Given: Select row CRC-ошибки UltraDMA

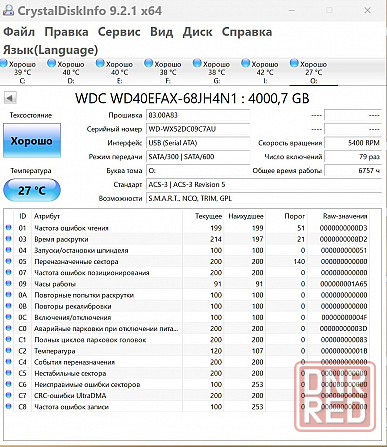Looking at the screenshot, I should tap(187, 395).
